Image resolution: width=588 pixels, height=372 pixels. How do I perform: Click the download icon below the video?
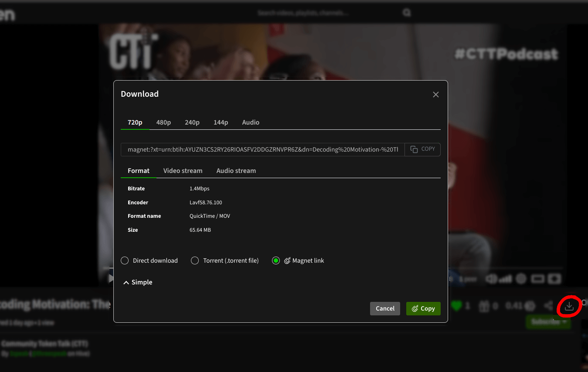tap(569, 306)
